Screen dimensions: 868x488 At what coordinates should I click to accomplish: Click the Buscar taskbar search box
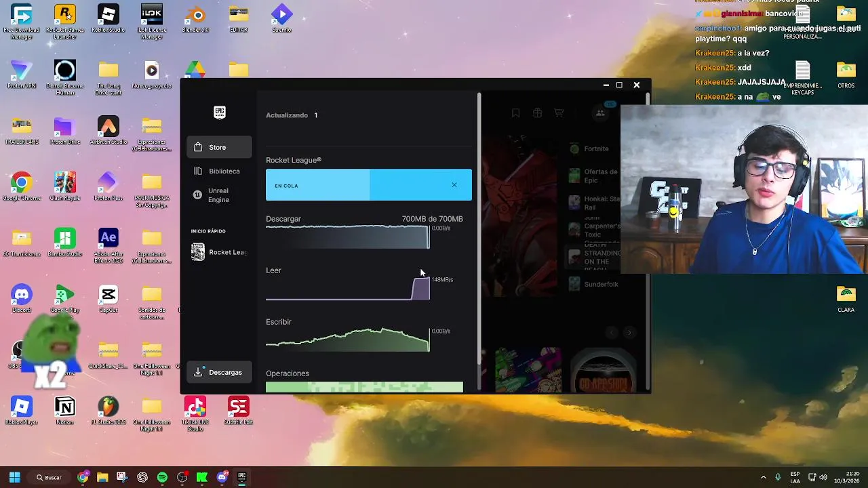click(50, 477)
